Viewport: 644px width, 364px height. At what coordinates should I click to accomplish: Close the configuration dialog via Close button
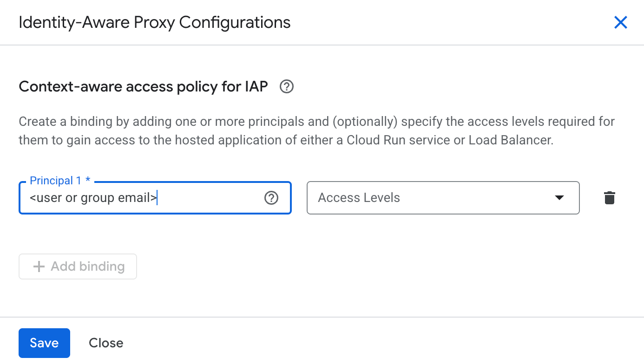[x=105, y=343]
